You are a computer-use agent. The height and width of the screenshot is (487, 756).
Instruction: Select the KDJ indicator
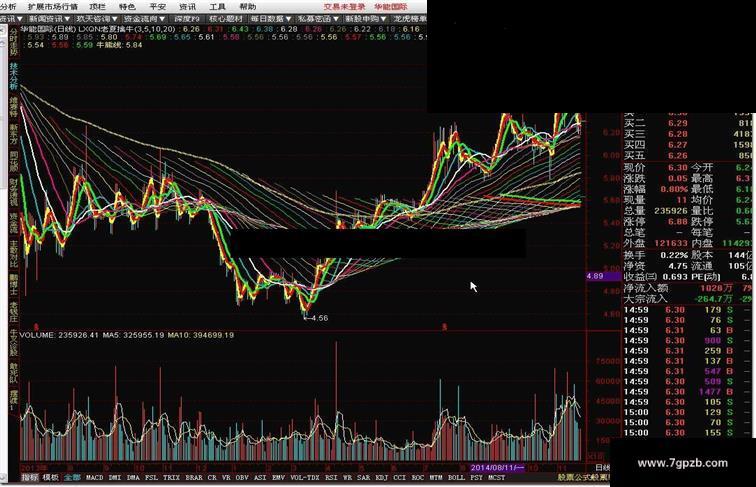(381, 477)
